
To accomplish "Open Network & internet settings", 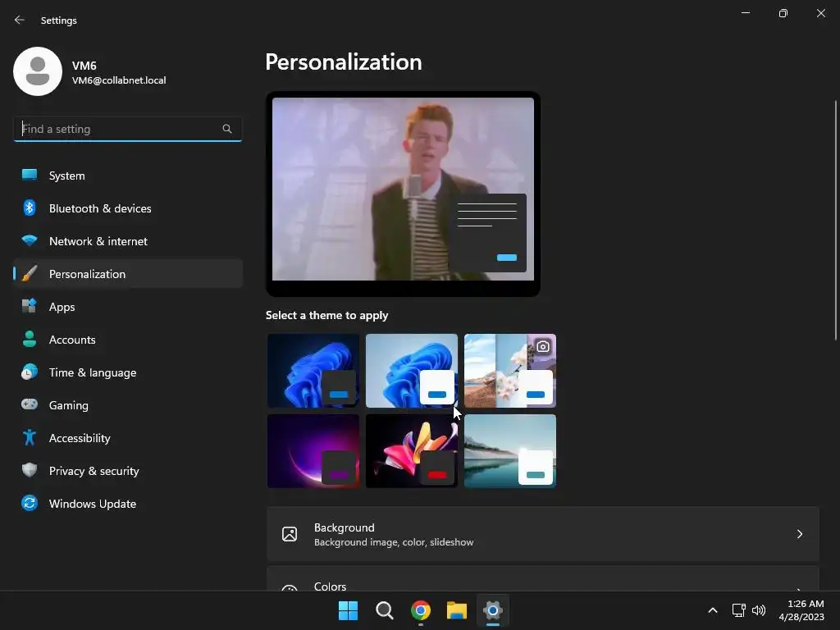I will (128, 240).
